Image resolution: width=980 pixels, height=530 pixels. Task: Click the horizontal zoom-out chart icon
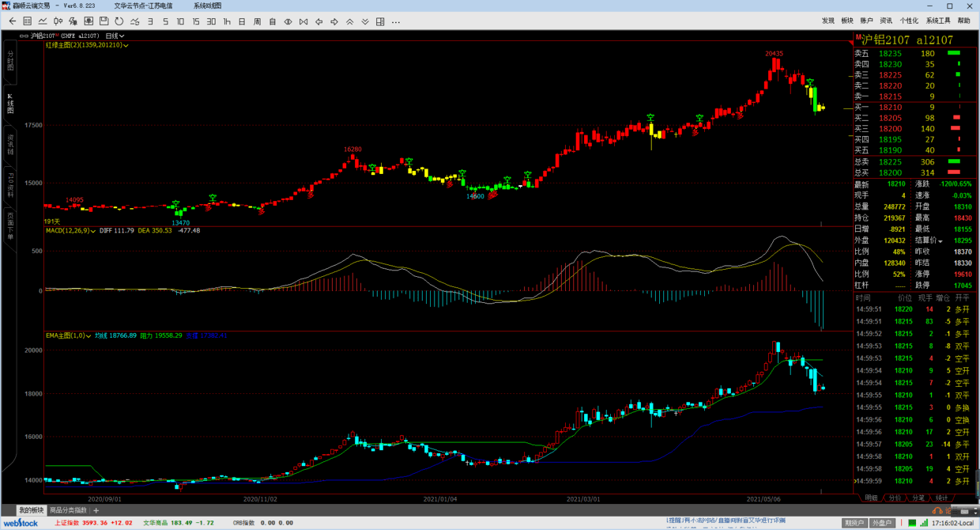click(x=288, y=21)
